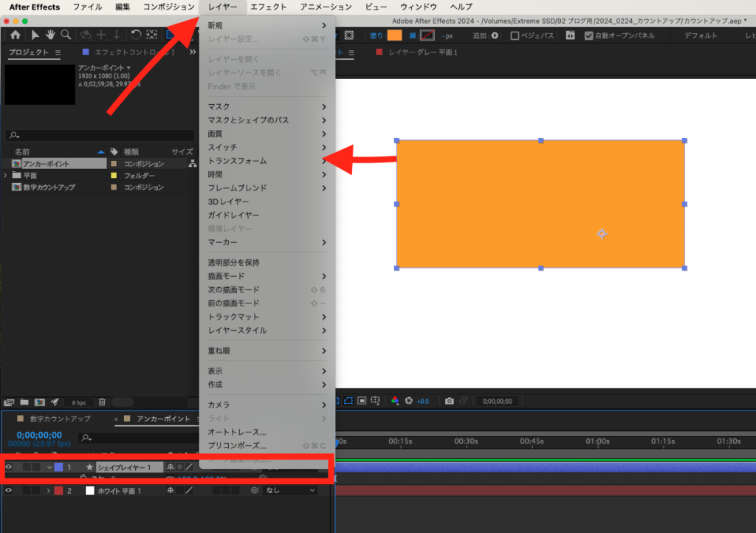Select the Selection (arrow) tool
Screen dimensions: 756x533
35,35
